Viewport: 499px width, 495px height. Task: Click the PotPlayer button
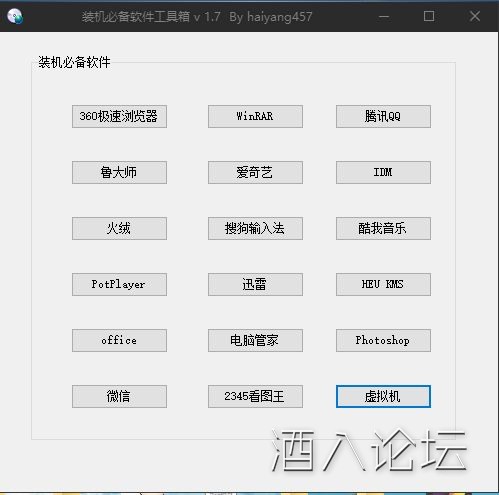coord(119,284)
